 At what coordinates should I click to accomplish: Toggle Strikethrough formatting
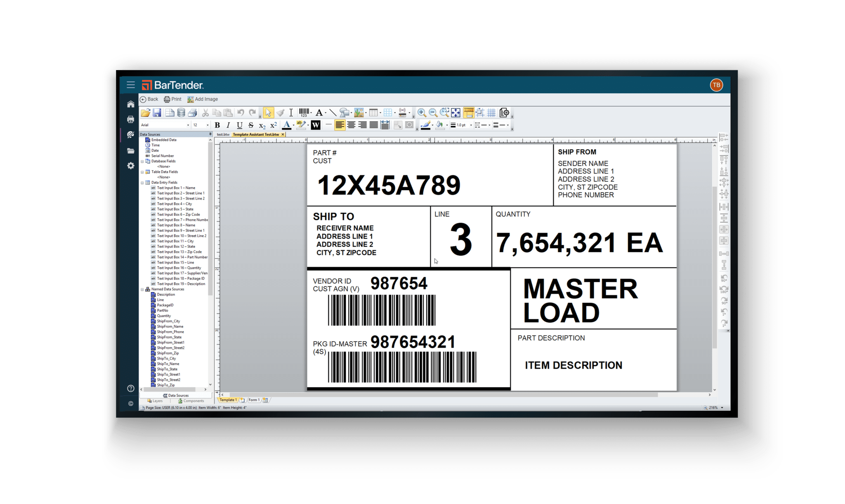coord(250,125)
